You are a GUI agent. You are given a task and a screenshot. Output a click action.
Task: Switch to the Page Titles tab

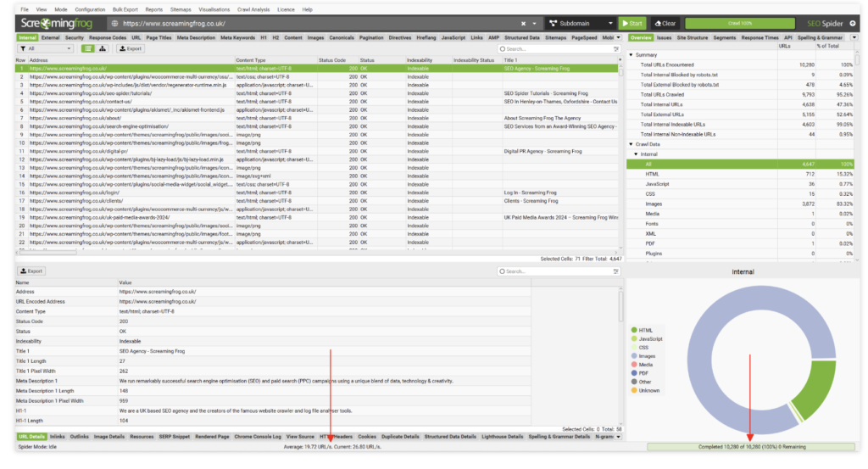point(159,37)
